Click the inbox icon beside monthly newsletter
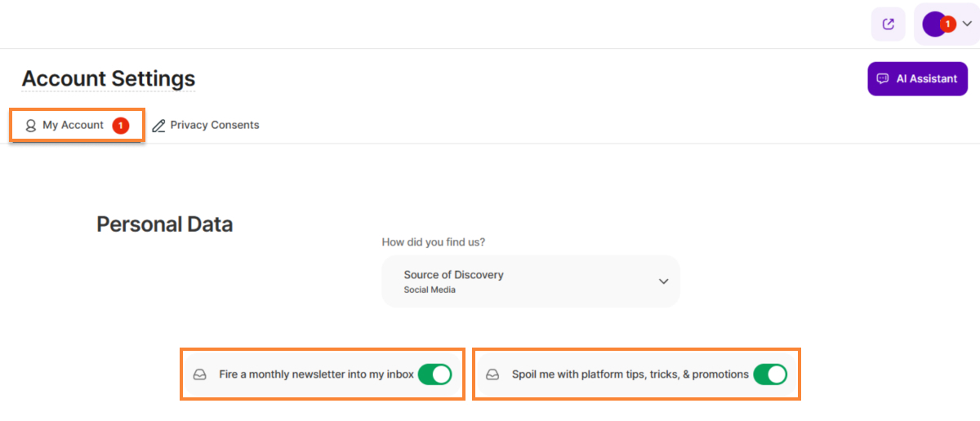This screenshot has width=980, height=421. [x=199, y=375]
